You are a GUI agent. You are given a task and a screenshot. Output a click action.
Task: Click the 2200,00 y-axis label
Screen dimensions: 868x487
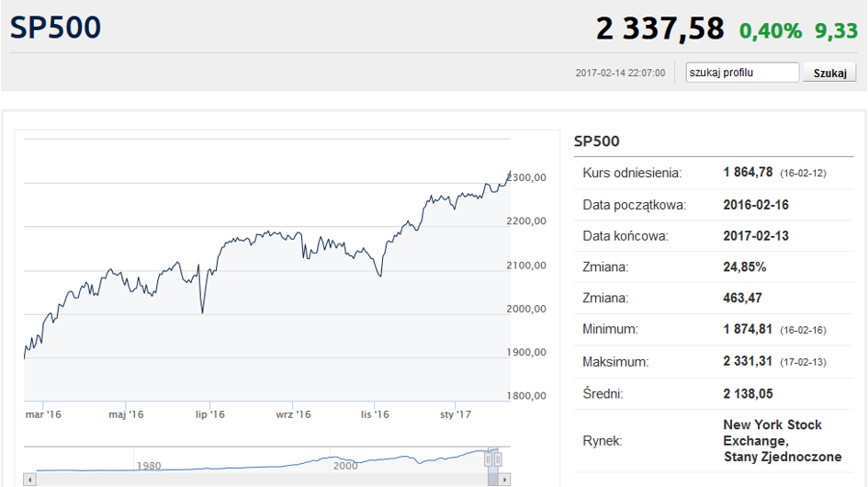coord(526,221)
